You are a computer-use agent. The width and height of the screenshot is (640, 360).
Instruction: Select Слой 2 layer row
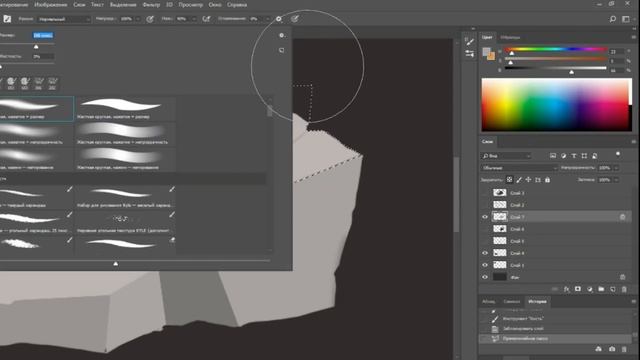(x=555, y=205)
